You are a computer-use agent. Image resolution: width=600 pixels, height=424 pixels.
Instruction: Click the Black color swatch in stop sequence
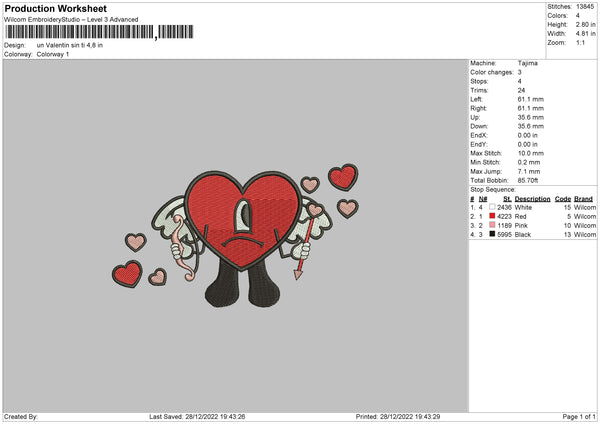[492, 234]
